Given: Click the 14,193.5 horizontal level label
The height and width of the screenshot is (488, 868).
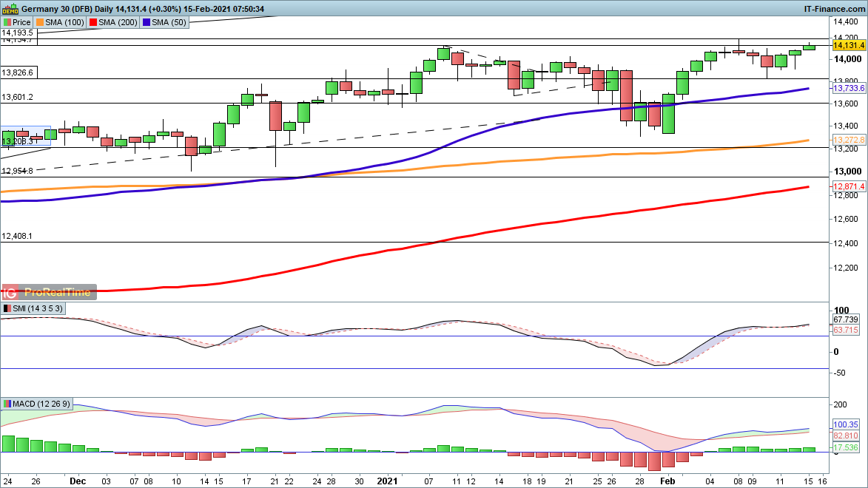Looking at the screenshot, I should 18,33.
